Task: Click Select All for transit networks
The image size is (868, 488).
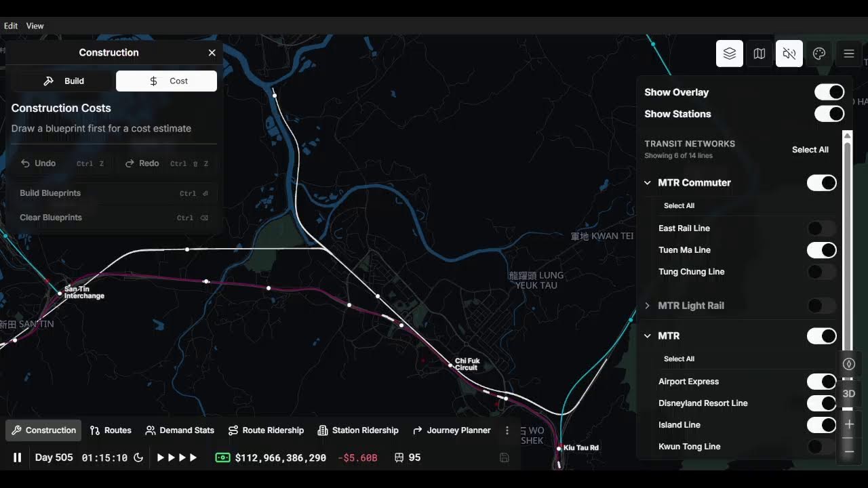Action: [810, 150]
